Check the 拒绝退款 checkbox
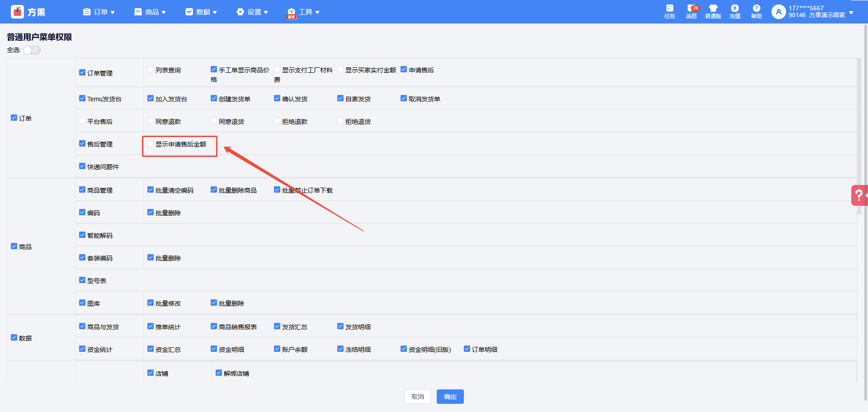Viewport: 868px width, 412px height. click(277, 121)
